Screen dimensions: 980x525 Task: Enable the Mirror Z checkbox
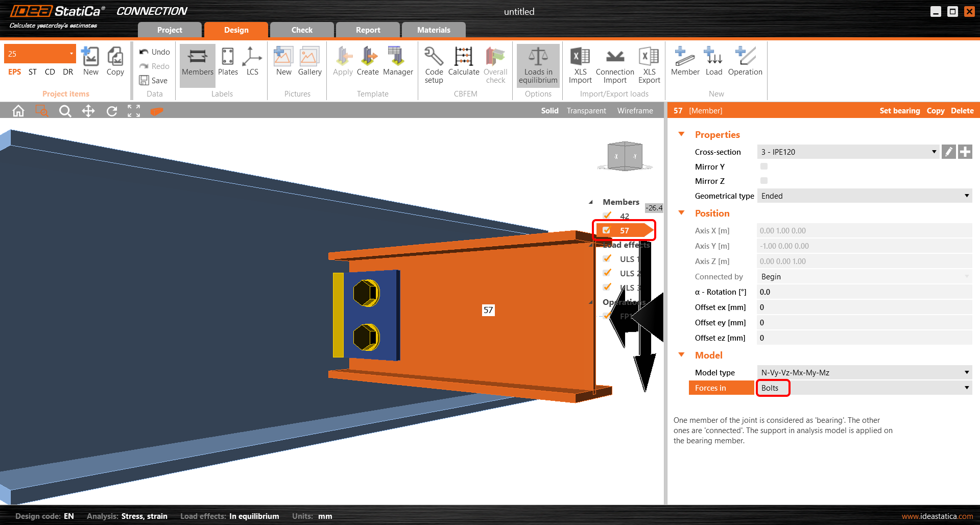[x=764, y=181]
